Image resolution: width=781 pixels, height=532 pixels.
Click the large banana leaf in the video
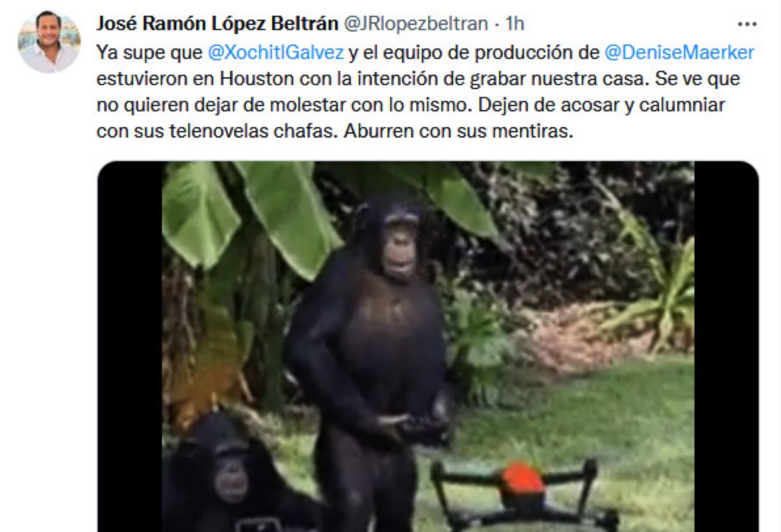click(289, 214)
